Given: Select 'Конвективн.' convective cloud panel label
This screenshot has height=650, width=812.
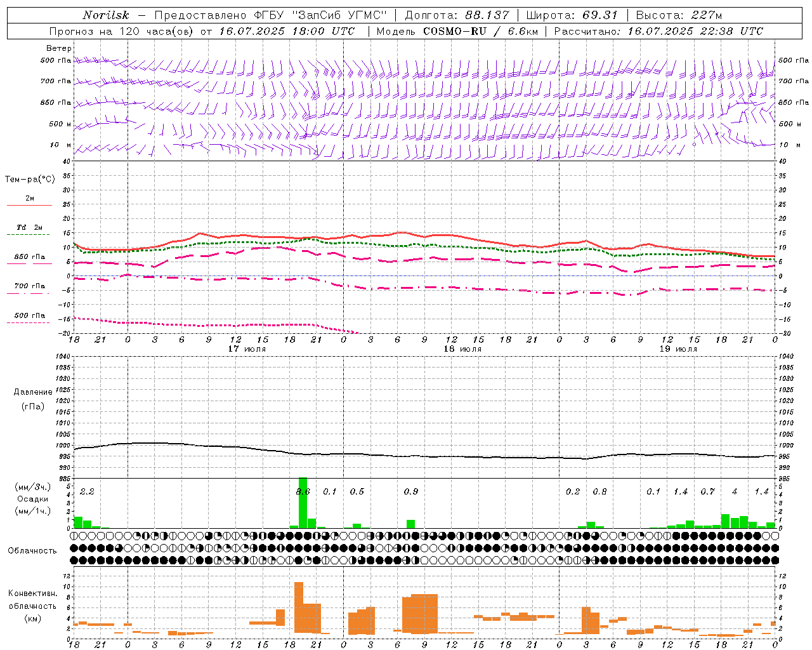Looking at the screenshot, I should [x=33, y=594].
